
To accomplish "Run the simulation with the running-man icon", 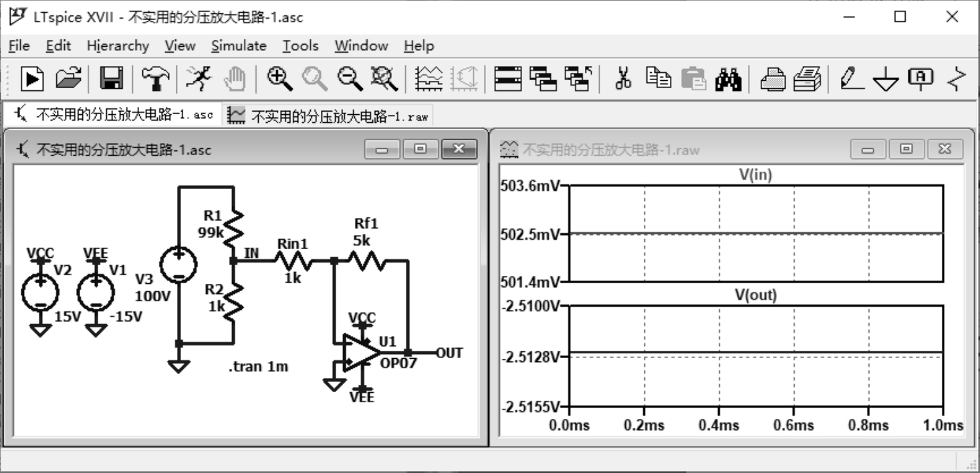I will point(197,79).
